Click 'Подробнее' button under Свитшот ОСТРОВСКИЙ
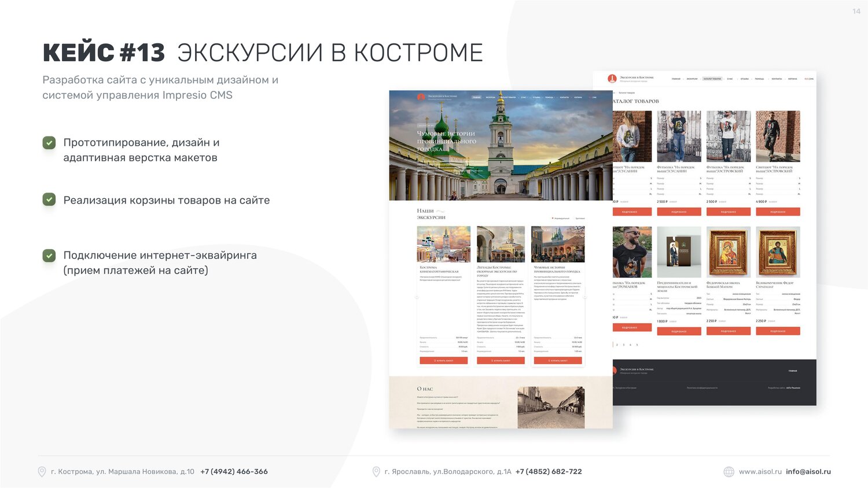 tap(778, 212)
